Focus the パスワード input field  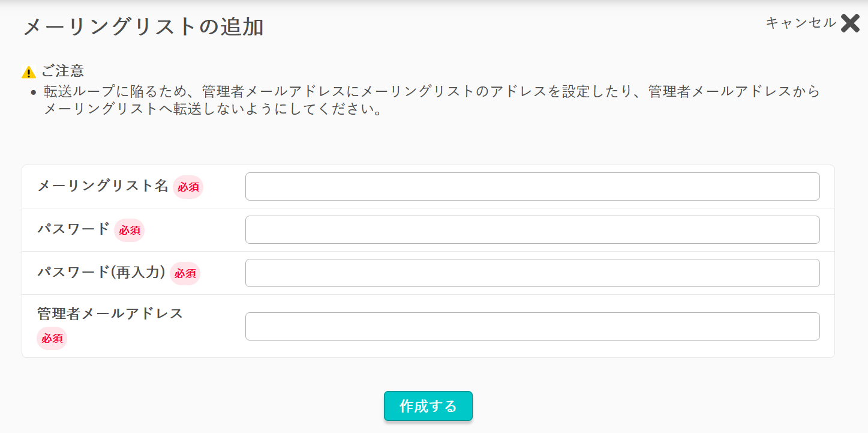532,229
